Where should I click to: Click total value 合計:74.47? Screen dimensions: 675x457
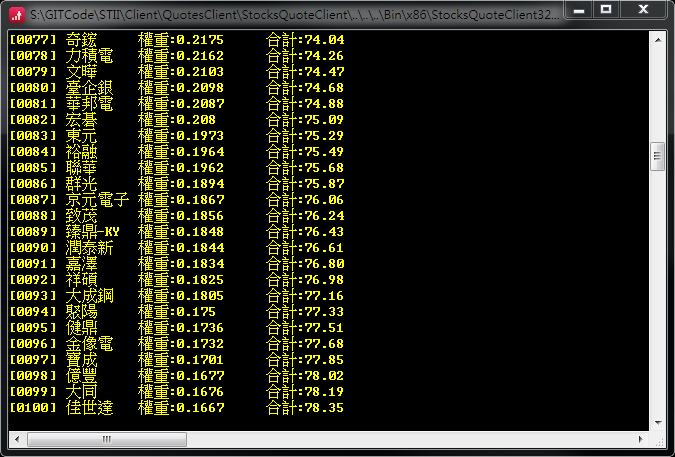click(305, 71)
